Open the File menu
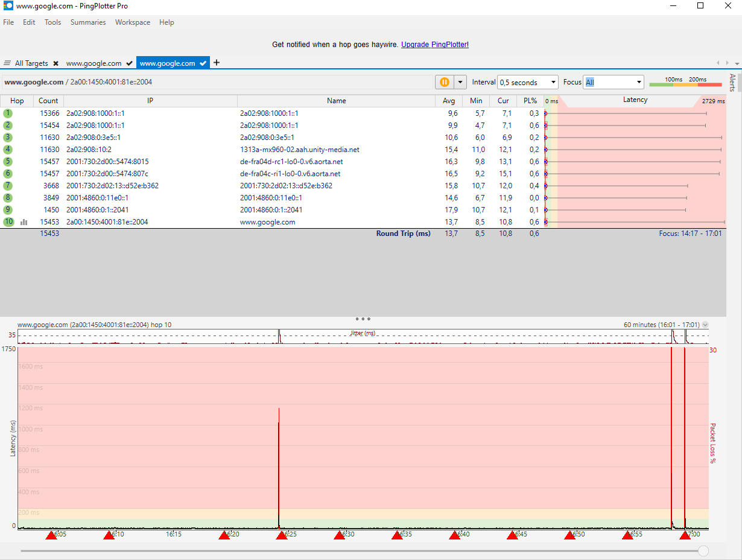Viewport: 742px width, 560px height. [8, 22]
